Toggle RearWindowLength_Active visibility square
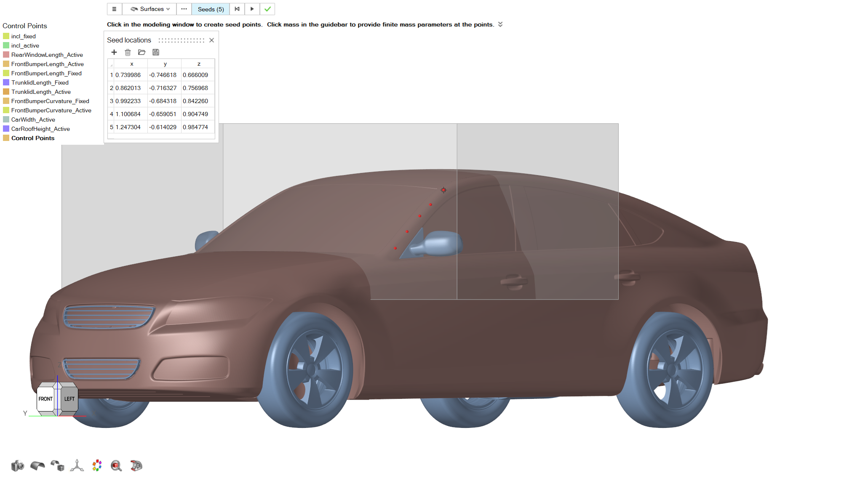This screenshot has height=486, width=868. pos(6,55)
